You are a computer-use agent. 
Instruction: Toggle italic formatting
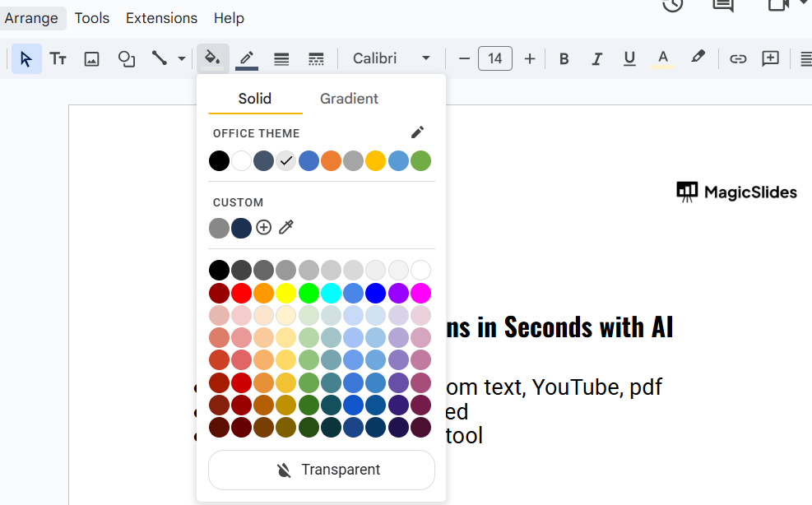click(596, 58)
